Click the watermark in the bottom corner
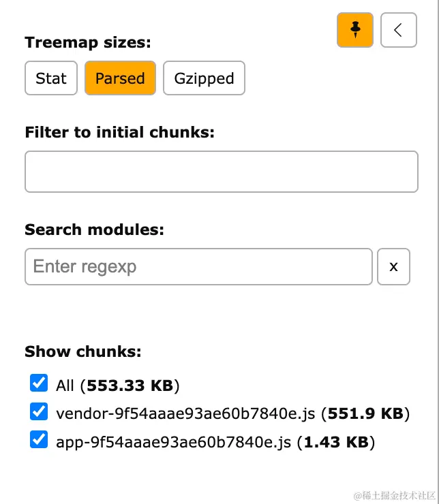The width and height of the screenshot is (439, 504). pos(390,494)
